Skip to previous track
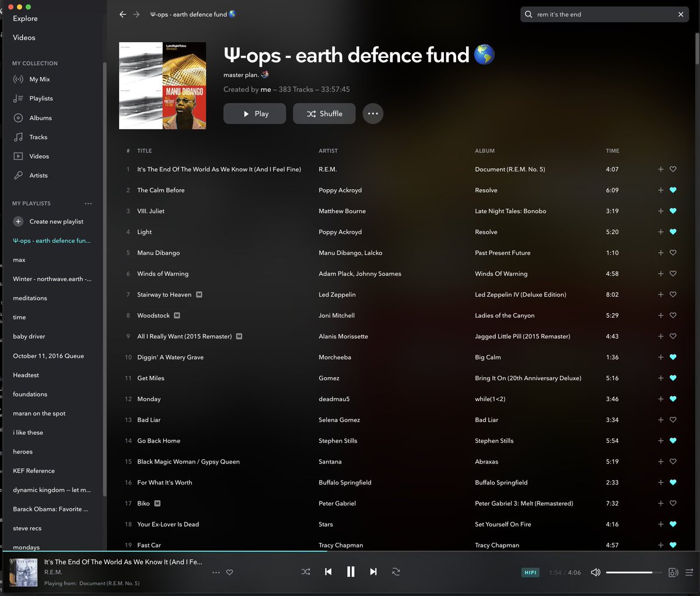 click(328, 572)
